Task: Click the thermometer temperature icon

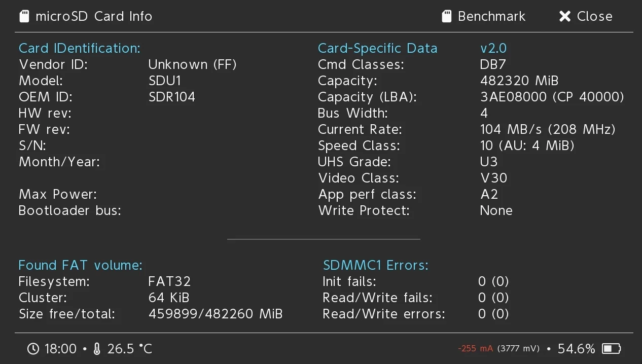Action: tap(97, 349)
